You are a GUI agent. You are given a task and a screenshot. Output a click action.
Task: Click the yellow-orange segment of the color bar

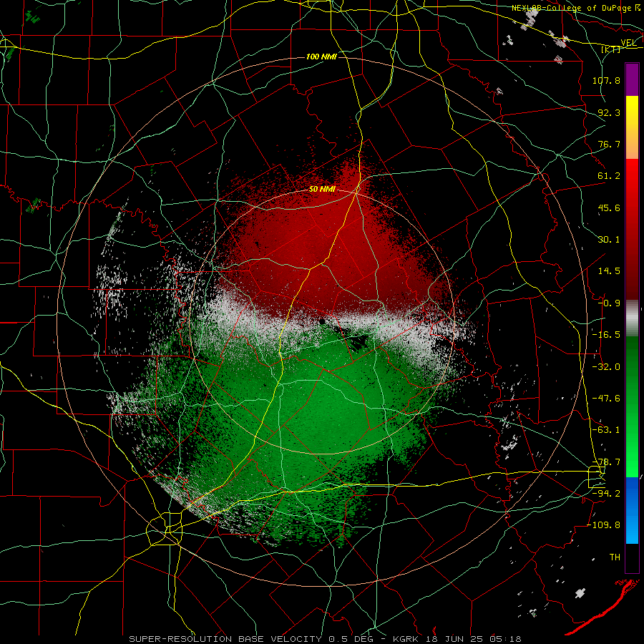click(632, 127)
